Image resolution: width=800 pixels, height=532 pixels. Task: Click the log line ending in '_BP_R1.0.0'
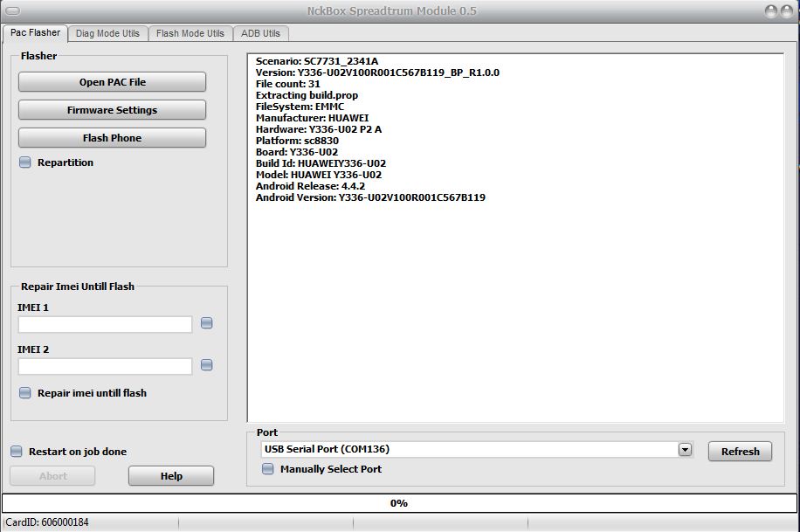pyautogui.click(x=377, y=73)
